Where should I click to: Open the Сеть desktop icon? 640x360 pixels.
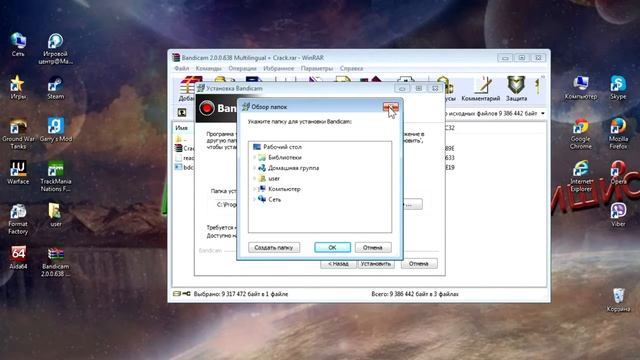18,44
